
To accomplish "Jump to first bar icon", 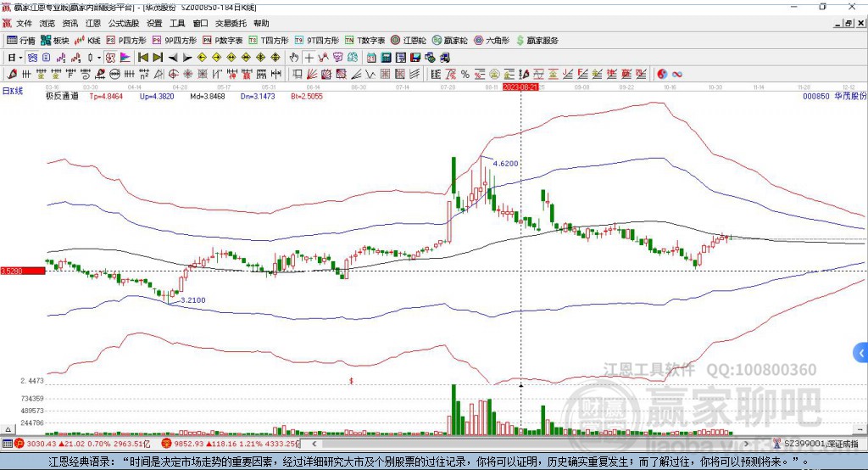I will pos(142,58).
